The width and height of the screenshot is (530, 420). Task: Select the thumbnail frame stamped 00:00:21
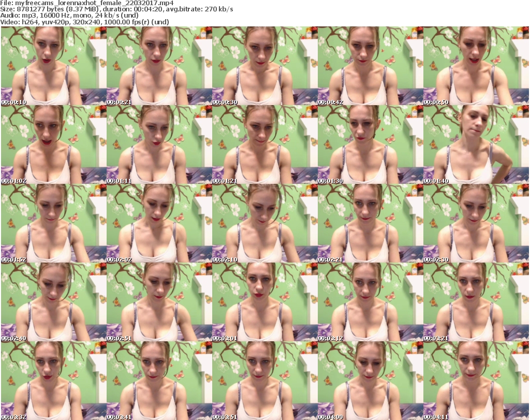tap(159, 66)
